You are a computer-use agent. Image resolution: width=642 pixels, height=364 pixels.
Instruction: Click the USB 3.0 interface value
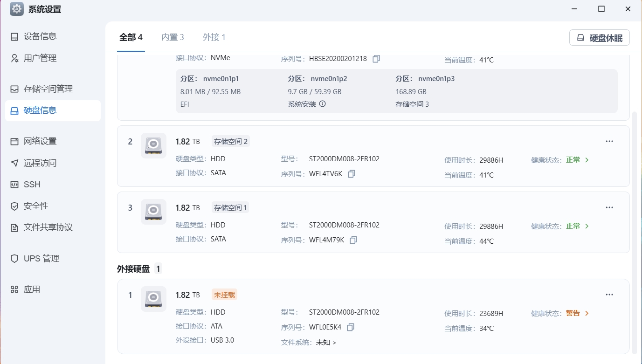[222, 340]
